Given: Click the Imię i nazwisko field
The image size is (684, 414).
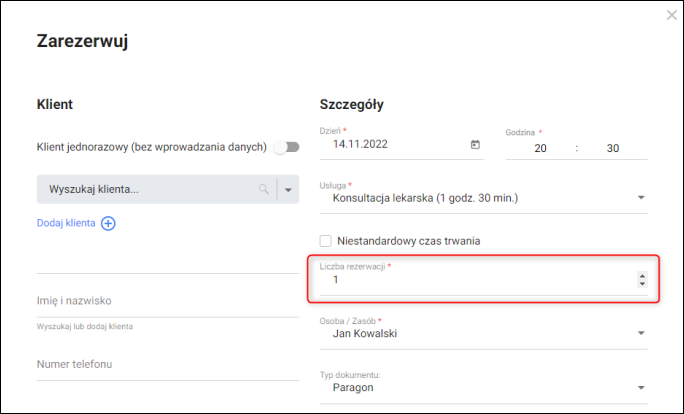Looking at the screenshot, I should click(x=165, y=300).
